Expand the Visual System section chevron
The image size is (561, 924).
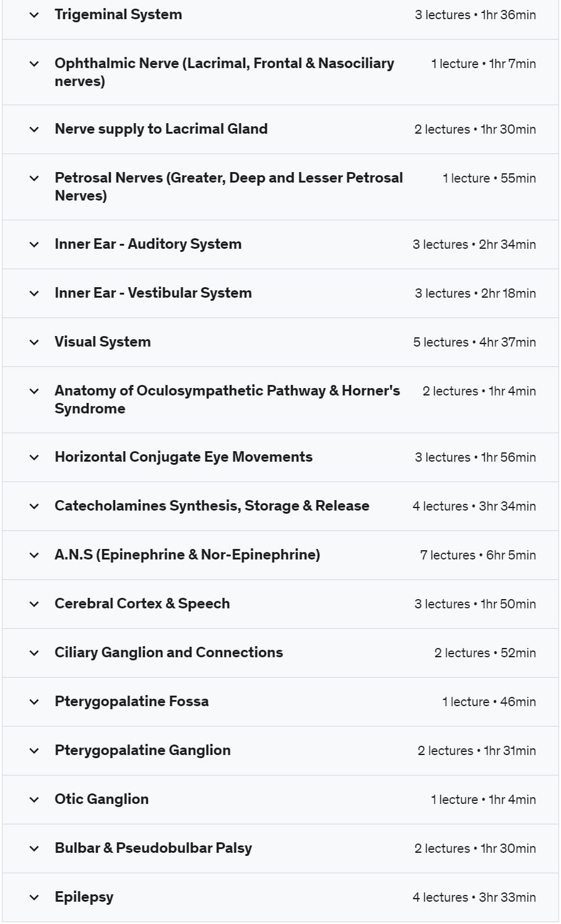34,342
